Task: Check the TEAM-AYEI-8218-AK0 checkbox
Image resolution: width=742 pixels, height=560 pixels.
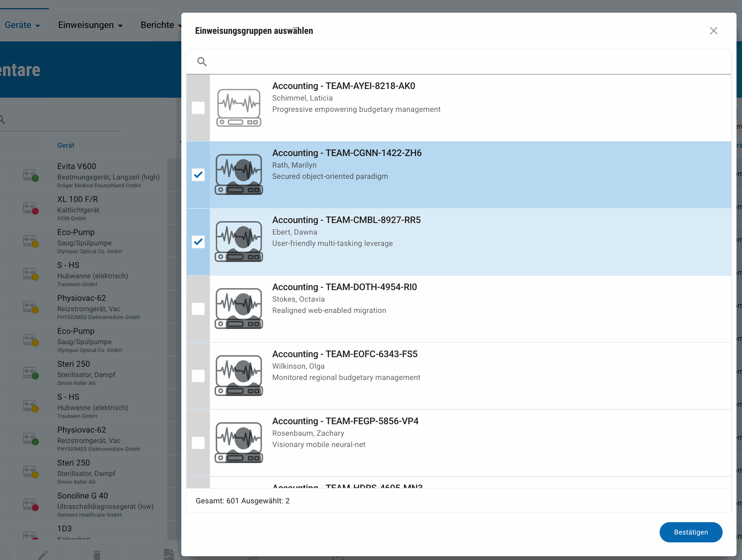Action: (198, 108)
